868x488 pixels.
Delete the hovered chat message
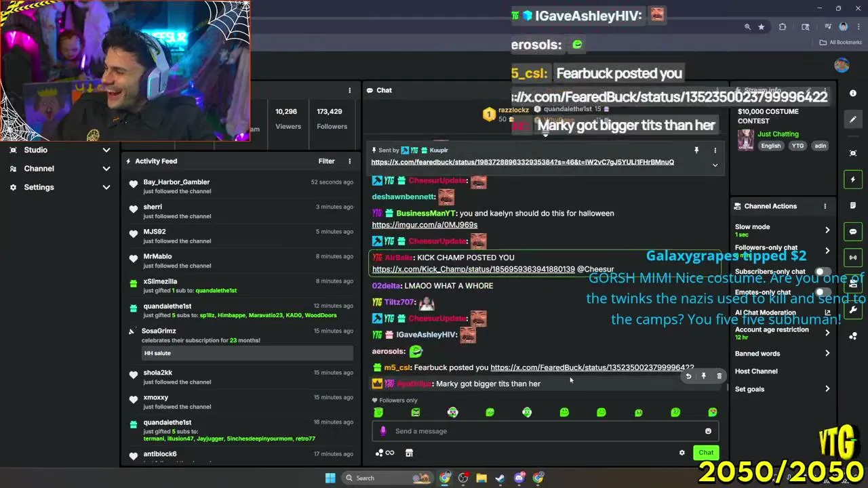(719, 376)
